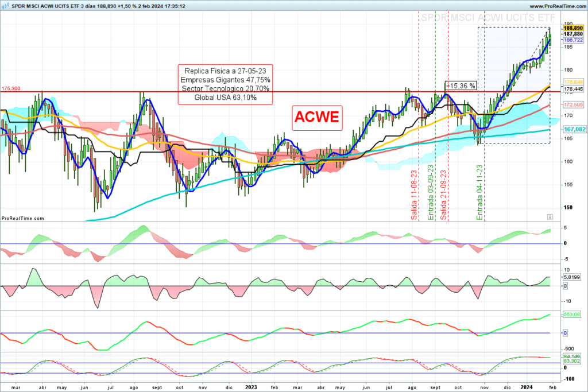588x392 pixels.
Task: Select the Entrada 03-09-23 vertical marker
Action: point(431,192)
